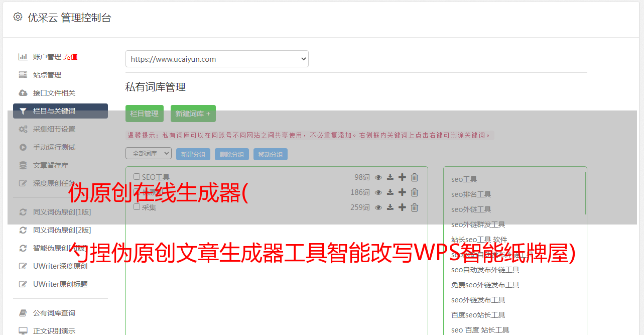644x335 pixels.
Task: Select keyword seo外链发布工具
Action: [478, 300]
